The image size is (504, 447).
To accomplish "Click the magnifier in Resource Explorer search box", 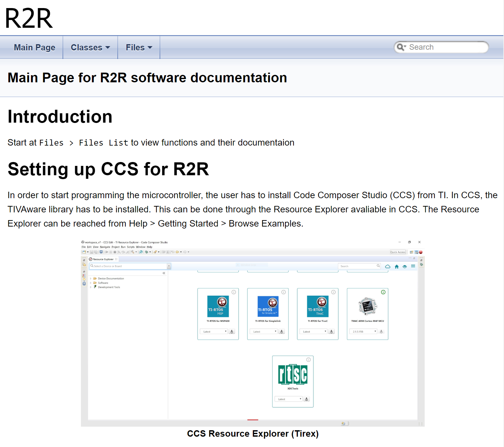I will click(378, 266).
